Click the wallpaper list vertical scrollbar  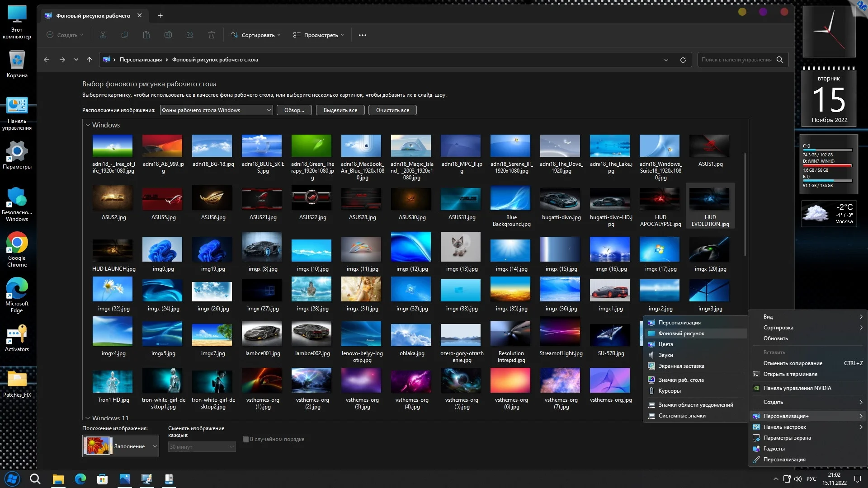click(745, 203)
